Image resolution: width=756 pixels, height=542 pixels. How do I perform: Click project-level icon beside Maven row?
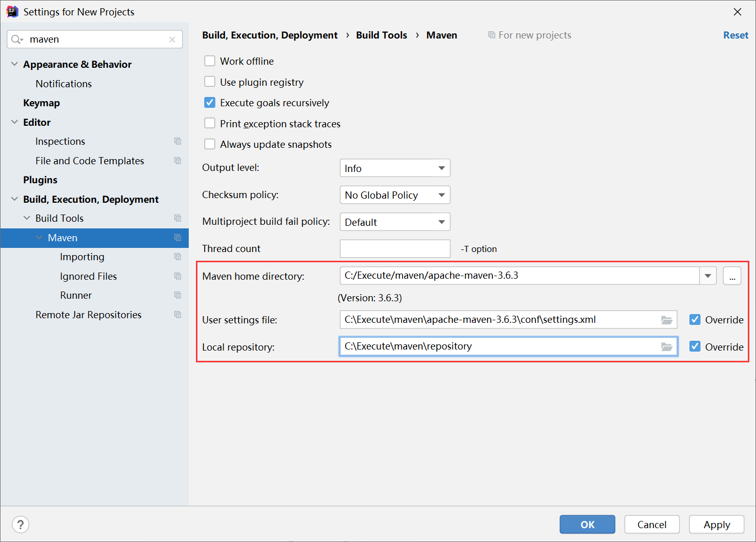[178, 238]
